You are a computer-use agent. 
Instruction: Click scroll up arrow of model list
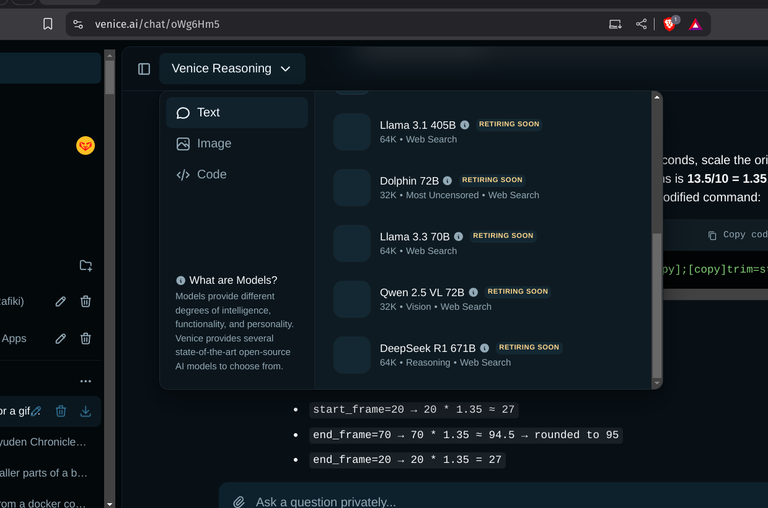tap(657, 97)
